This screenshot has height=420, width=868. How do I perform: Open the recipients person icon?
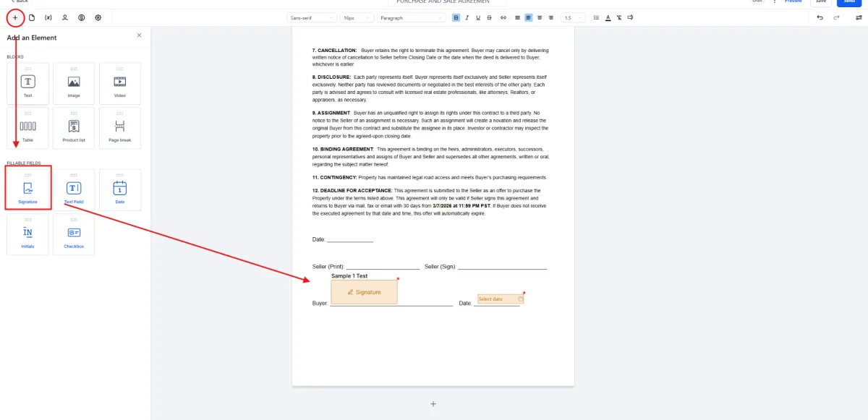(65, 17)
